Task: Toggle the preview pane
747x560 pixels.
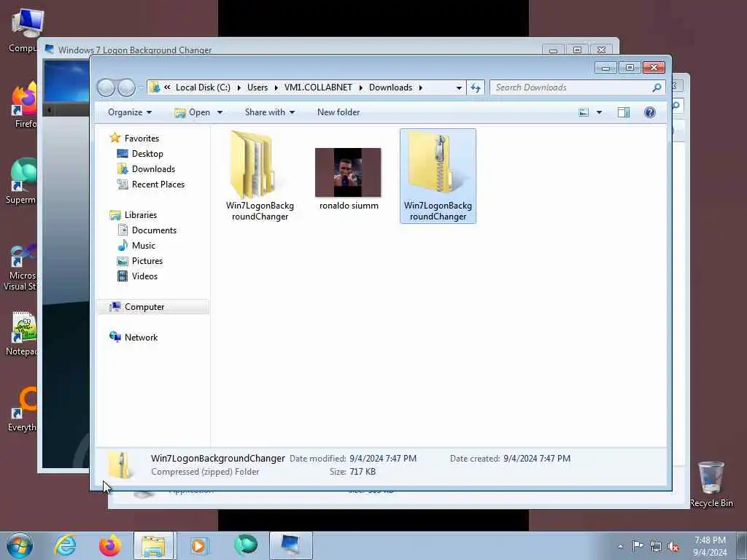Action: pos(624,112)
